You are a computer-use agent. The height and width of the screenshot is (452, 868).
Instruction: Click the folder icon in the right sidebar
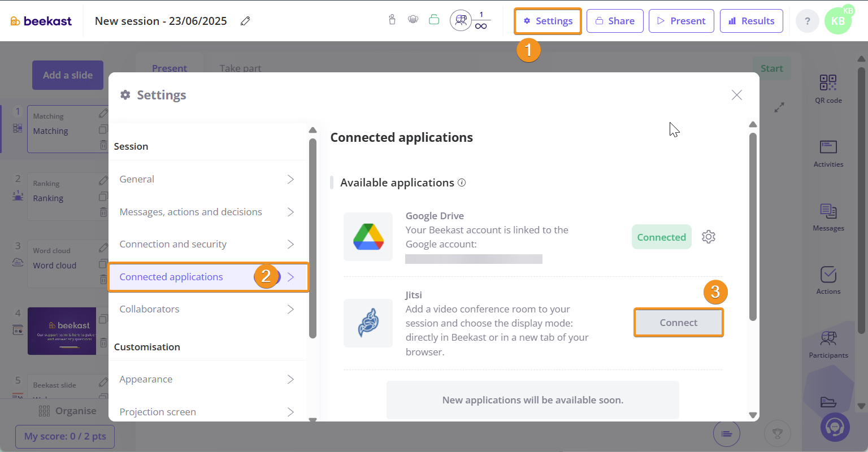click(x=828, y=402)
